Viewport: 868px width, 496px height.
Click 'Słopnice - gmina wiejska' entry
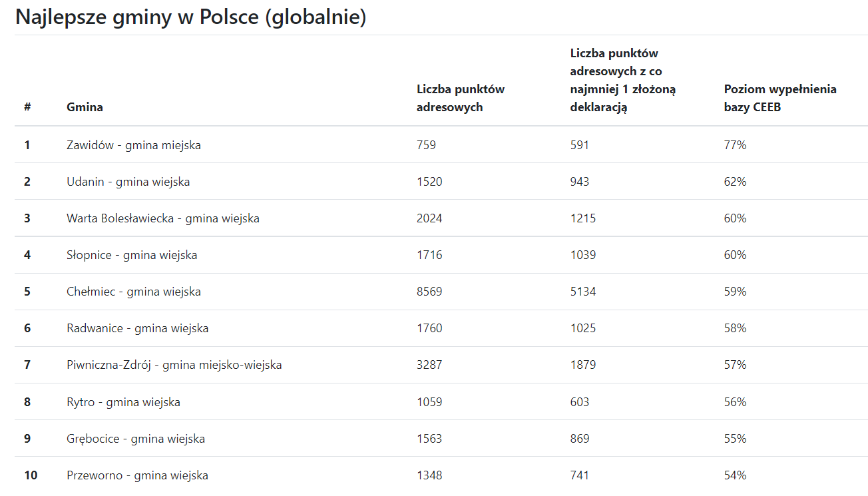(x=132, y=255)
